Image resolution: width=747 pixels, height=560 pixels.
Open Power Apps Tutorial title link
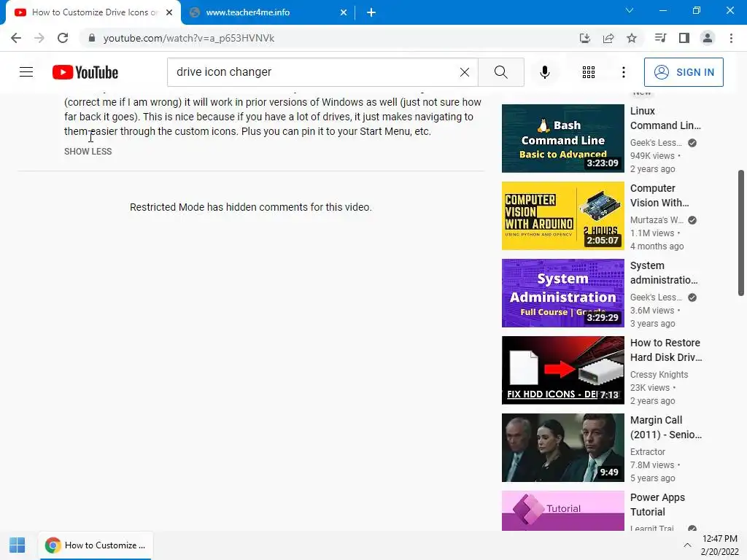pos(657,505)
